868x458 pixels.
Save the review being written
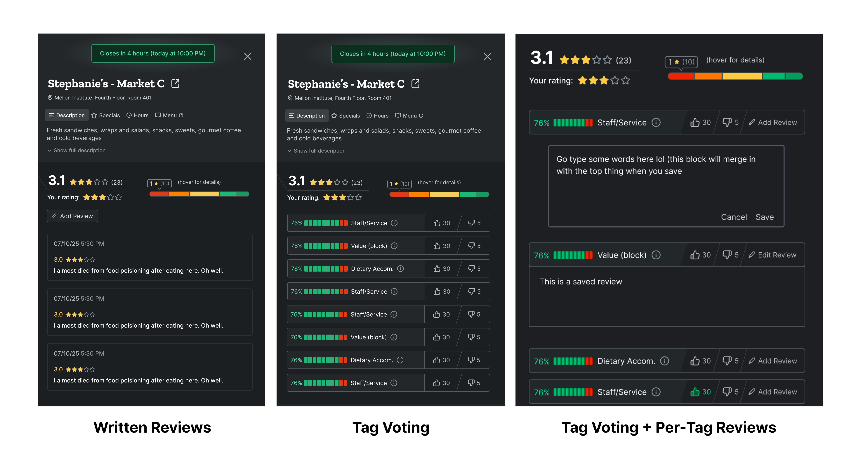coord(765,217)
